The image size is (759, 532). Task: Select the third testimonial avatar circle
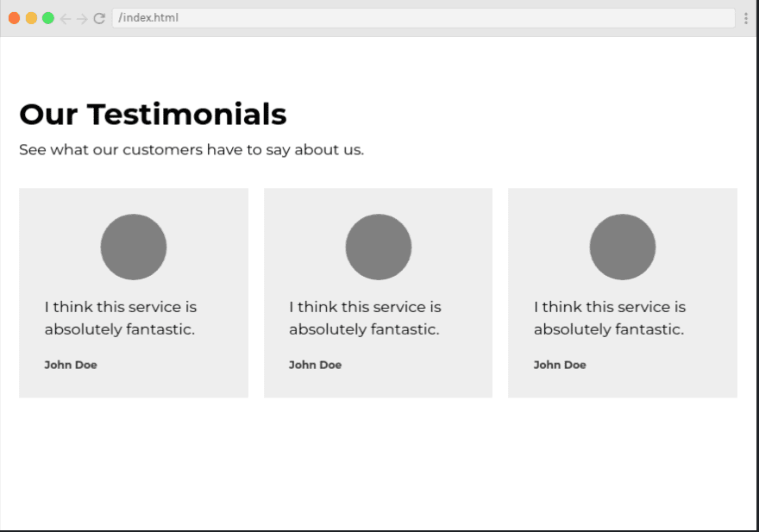623,247
